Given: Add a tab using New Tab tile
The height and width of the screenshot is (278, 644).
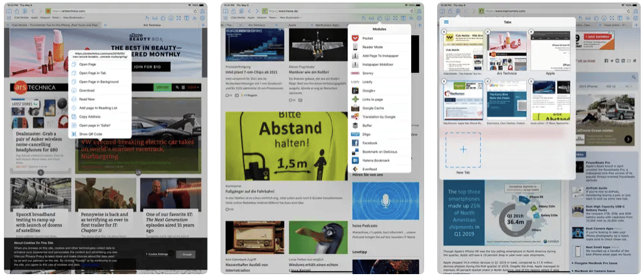Looking at the screenshot, I should (463, 150).
